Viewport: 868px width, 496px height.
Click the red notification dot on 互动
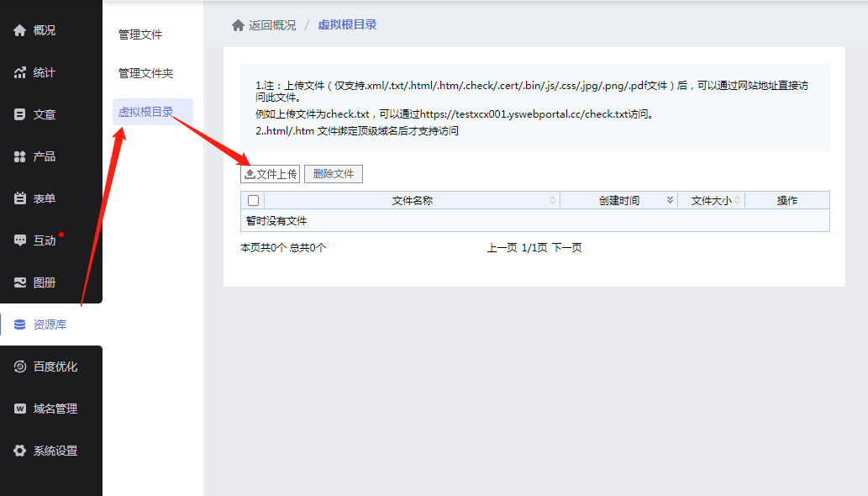click(x=61, y=235)
